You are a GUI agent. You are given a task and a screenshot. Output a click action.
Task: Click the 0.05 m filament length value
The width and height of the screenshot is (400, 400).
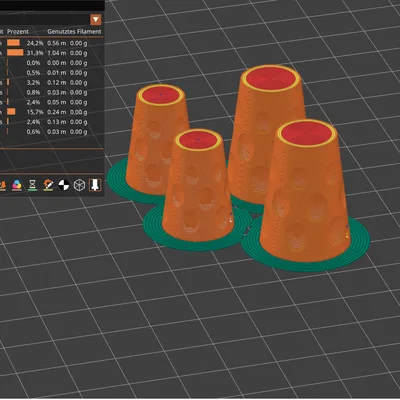coord(56,102)
